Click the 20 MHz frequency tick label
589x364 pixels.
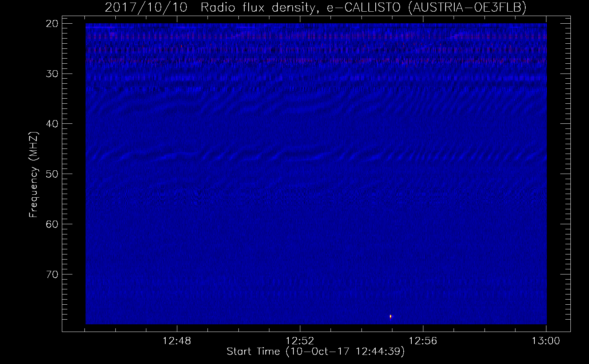coord(52,24)
